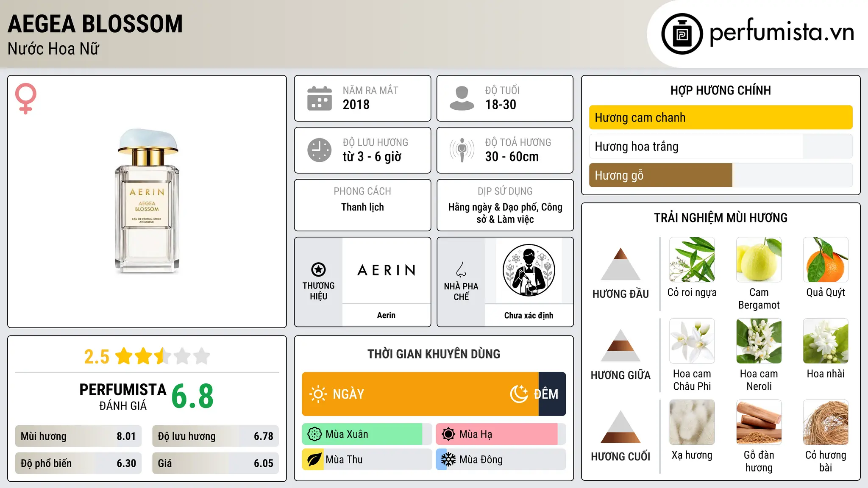
Task: Click the Độ phổ biến 6.30 score bar
Action: click(78, 463)
